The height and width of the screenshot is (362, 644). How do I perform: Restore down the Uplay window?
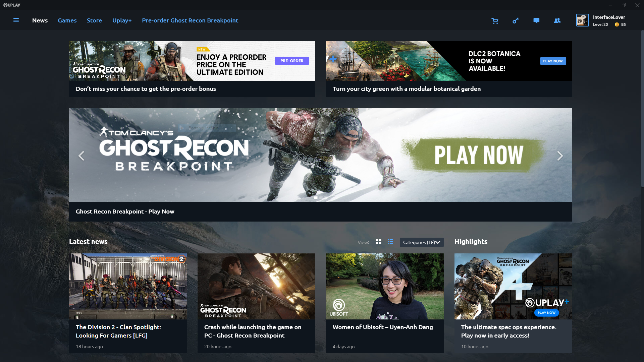[624, 5]
